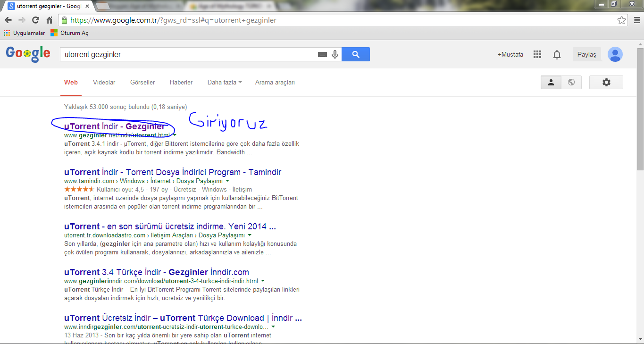This screenshot has height=344, width=644.
Task: Open the browser home page icon
Action: [x=49, y=20]
